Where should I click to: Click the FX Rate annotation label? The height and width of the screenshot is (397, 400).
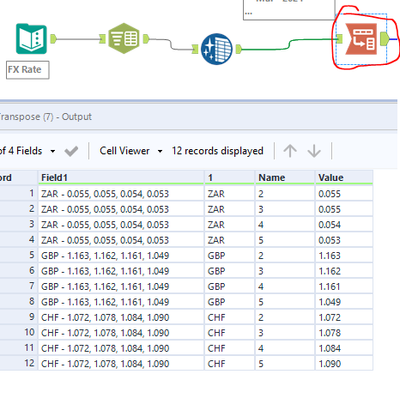pyautogui.click(x=28, y=70)
